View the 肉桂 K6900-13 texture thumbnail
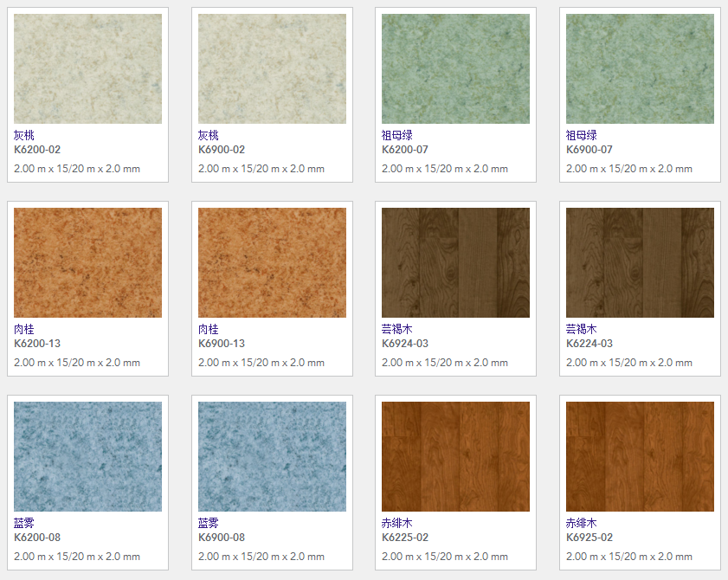Image resolution: width=728 pixels, height=580 pixels. (272, 262)
